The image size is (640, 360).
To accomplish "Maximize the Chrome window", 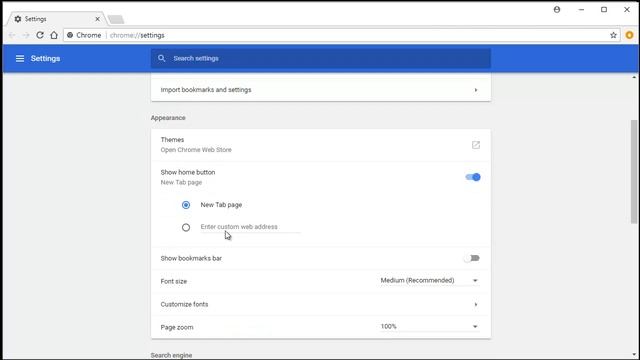I will click(604, 9).
